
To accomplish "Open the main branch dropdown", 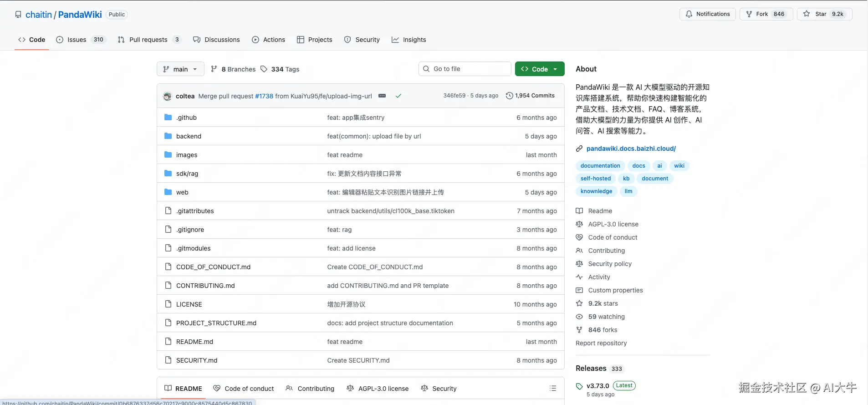I will [180, 69].
